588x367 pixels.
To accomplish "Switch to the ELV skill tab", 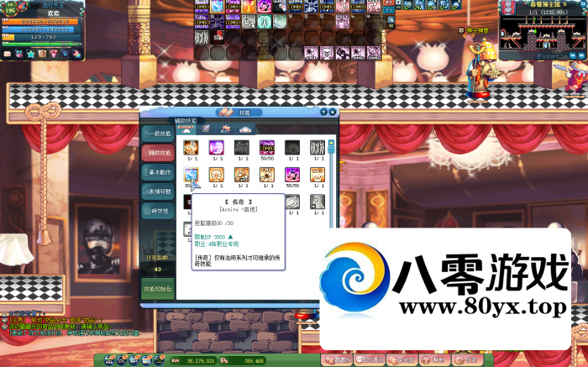I will click(225, 129).
